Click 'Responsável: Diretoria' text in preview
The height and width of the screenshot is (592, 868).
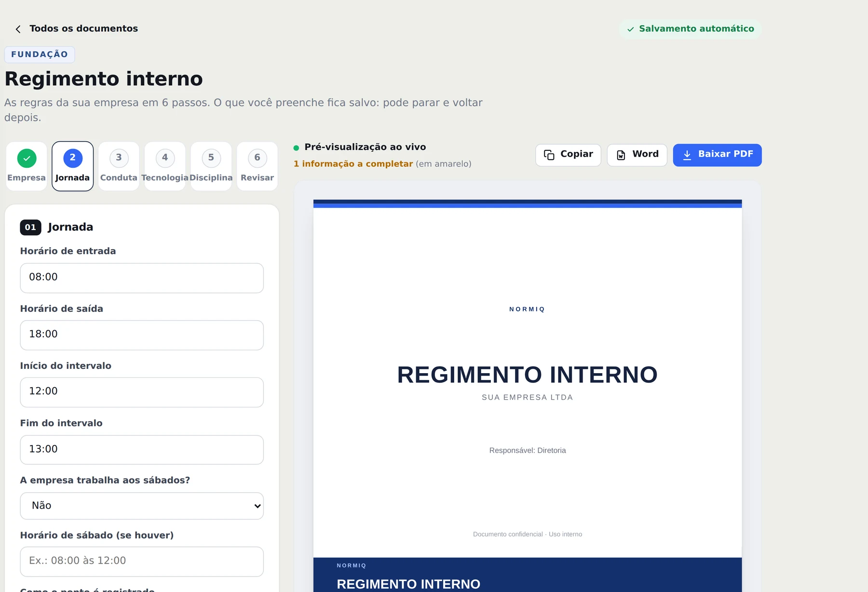[528, 450]
